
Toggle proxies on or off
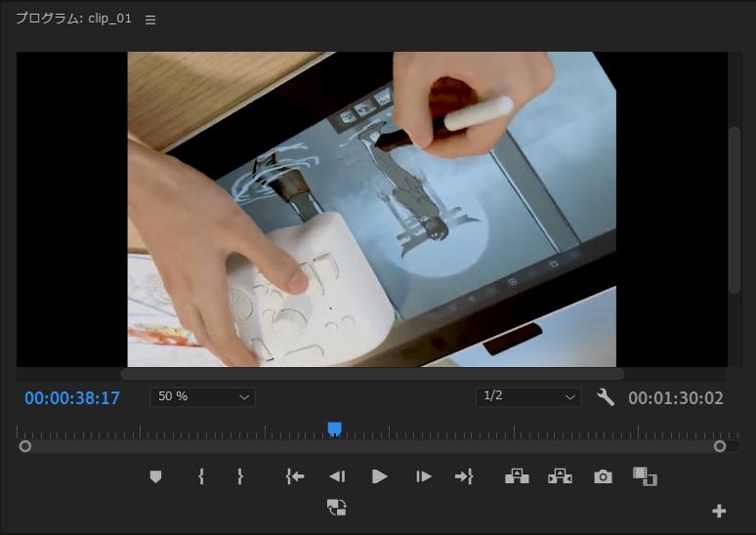(337, 507)
